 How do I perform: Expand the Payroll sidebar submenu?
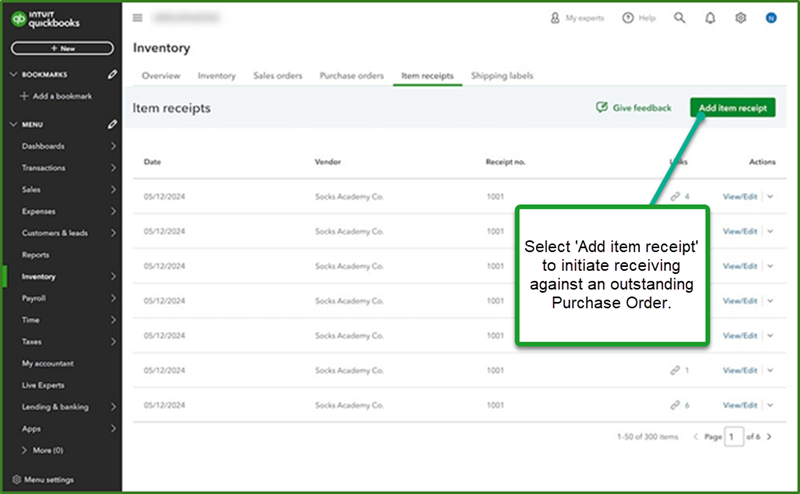pyautogui.click(x=113, y=299)
